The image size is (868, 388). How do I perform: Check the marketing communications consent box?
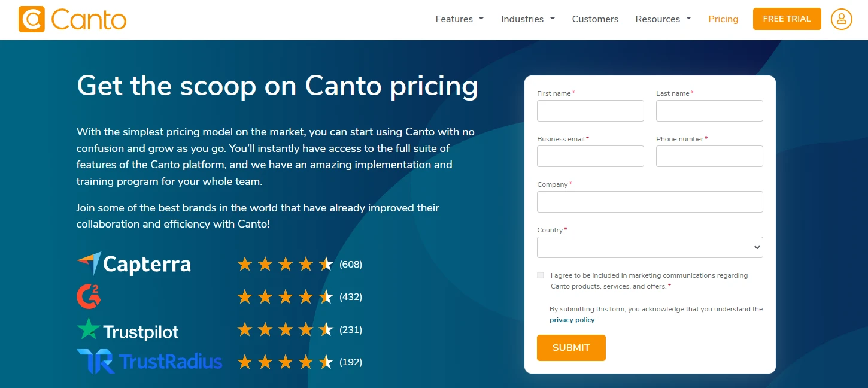pos(540,275)
